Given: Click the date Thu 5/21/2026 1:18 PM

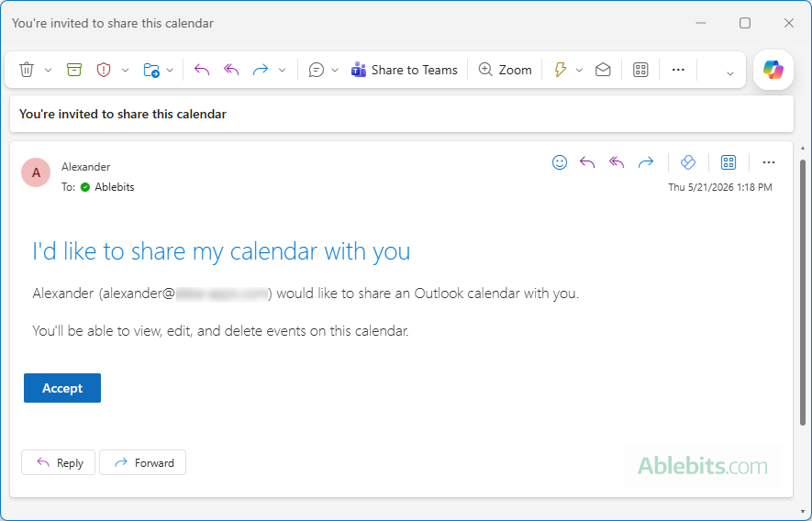Looking at the screenshot, I should [x=720, y=187].
